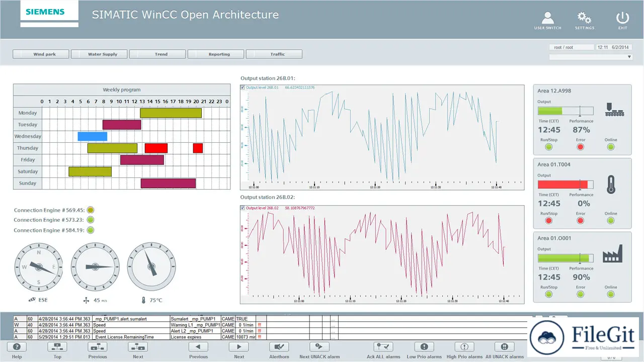Go to Top hierarchy icon
The image size is (644, 362).
click(x=57, y=347)
